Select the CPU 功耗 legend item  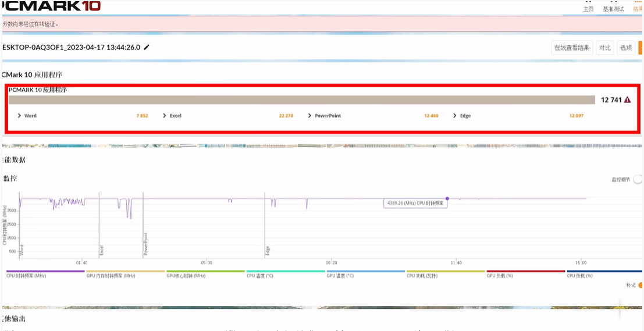click(446, 274)
